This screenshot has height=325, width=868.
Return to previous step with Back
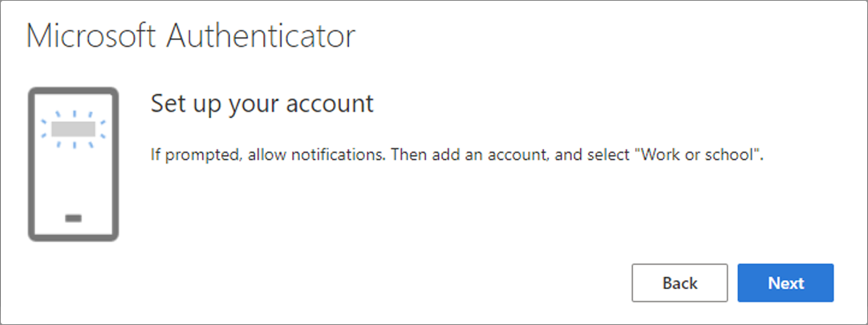point(679,283)
